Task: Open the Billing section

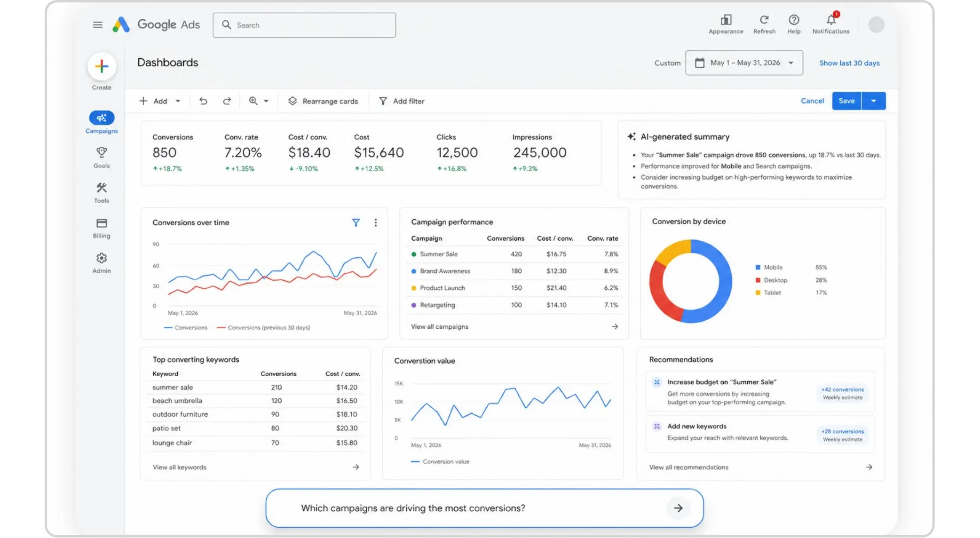Action: [102, 228]
